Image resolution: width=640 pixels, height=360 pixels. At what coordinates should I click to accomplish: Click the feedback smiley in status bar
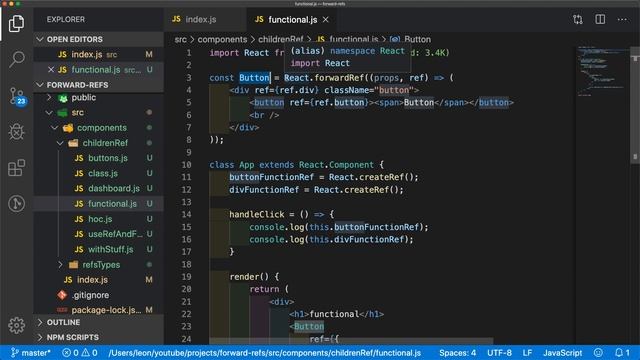point(598,353)
